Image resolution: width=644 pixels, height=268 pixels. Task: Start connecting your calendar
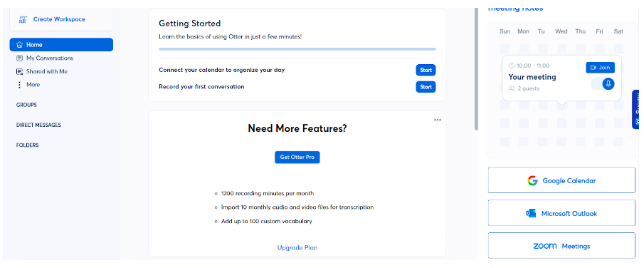[x=426, y=70]
